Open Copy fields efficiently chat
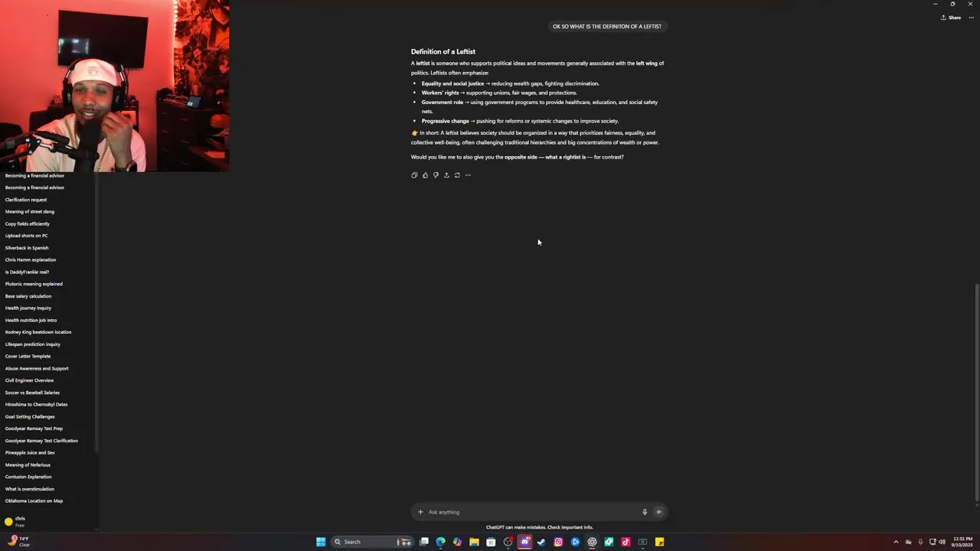The width and height of the screenshot is (980, 551). coord(28,223)
